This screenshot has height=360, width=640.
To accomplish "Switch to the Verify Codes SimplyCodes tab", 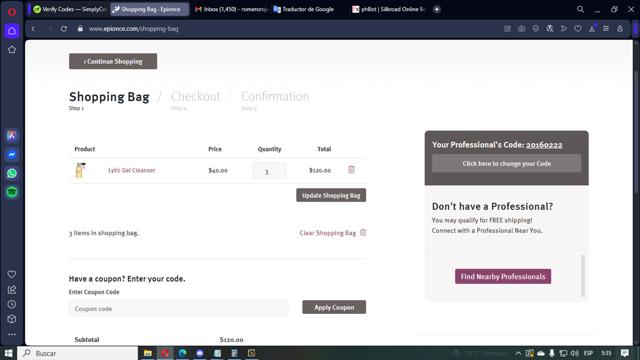I will [x=69, y=9].
